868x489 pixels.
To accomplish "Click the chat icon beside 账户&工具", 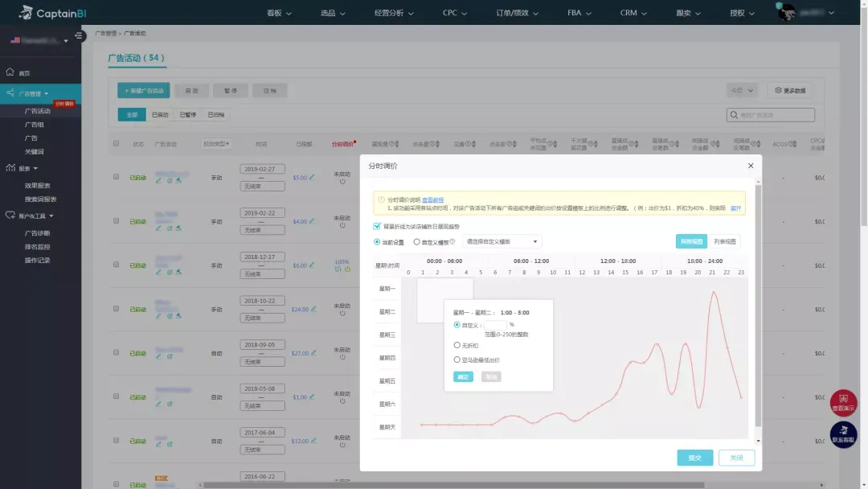I will tap(10, 216).
